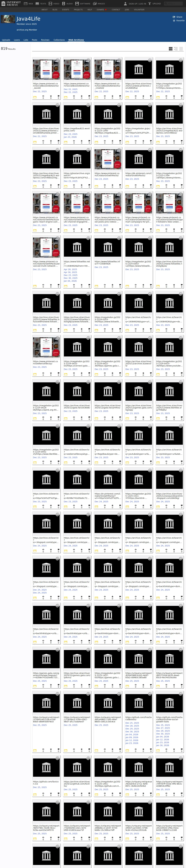Click the Sign Up link

pos(133,4)
